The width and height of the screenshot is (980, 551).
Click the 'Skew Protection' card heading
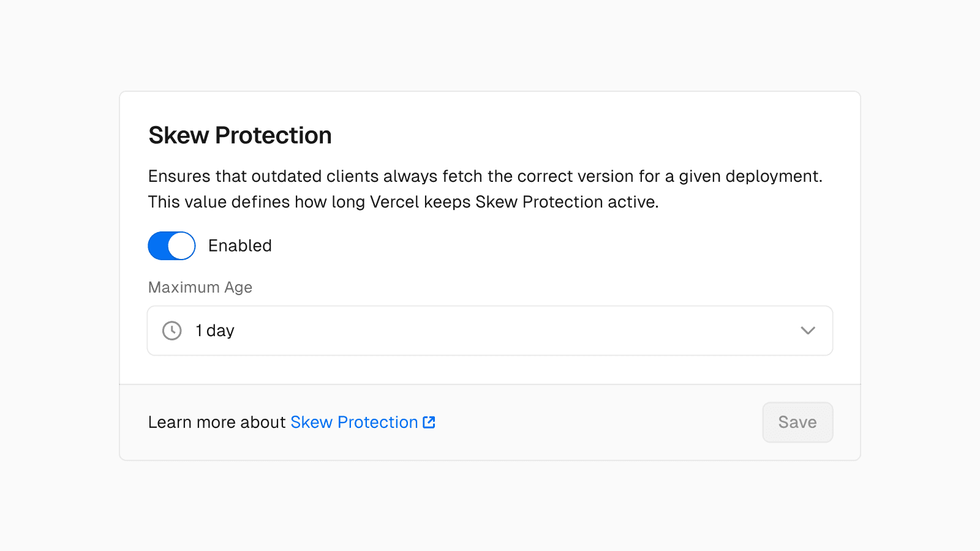pos(239,135)
